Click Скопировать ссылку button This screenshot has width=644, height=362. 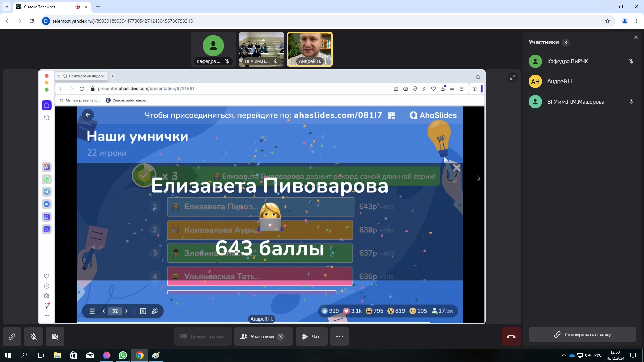[x=582, y=335]
